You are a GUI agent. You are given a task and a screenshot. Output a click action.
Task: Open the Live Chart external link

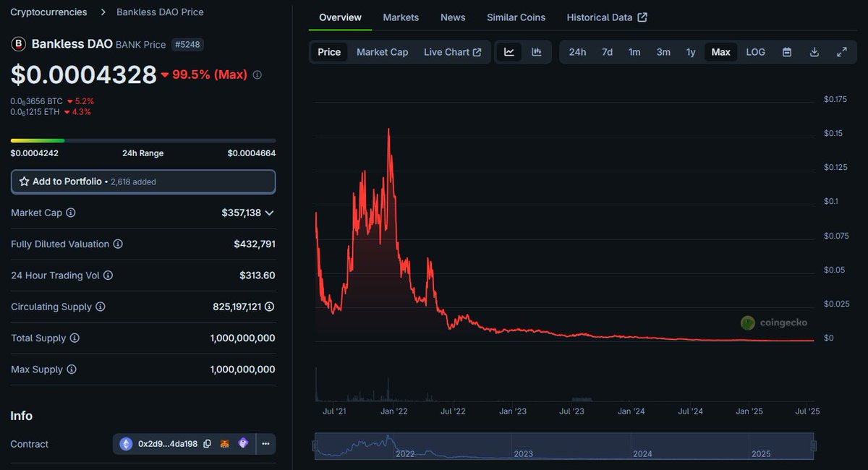[x=453, y=52]
